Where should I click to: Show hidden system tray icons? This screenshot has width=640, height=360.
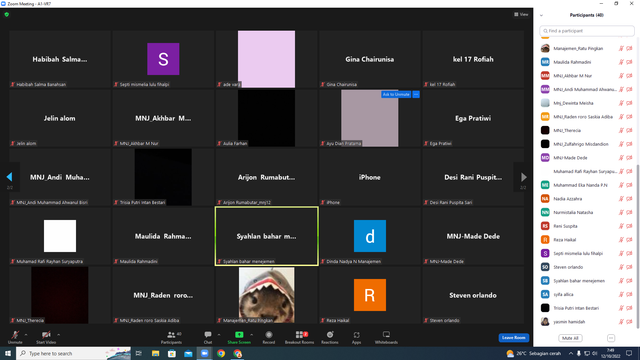[571, 353]
